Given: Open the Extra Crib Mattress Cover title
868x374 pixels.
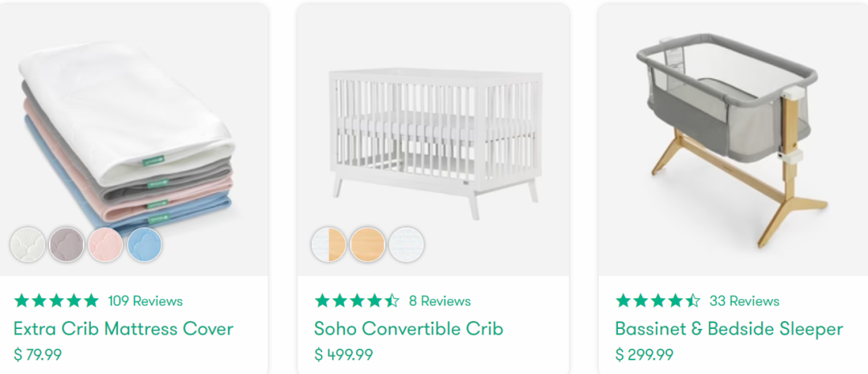Looking at the screenshot, I should pyautogui.click(x=124, y=328).
